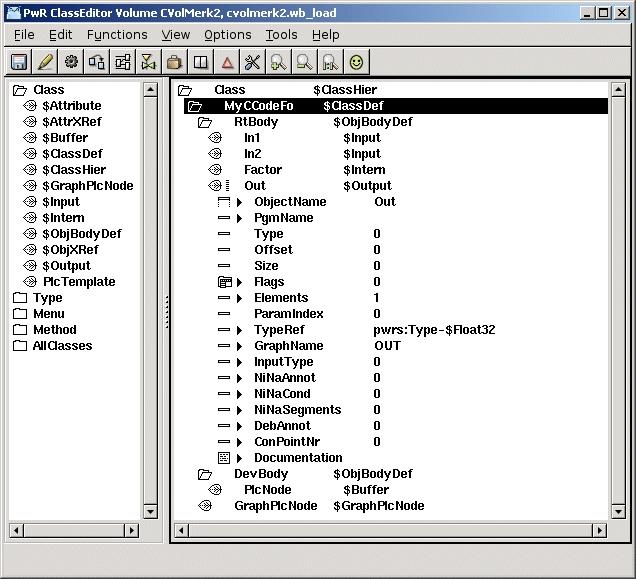Collapse the Class folder in palette
Viewport: 636px width, 579px height.
[x=19, y=90]
